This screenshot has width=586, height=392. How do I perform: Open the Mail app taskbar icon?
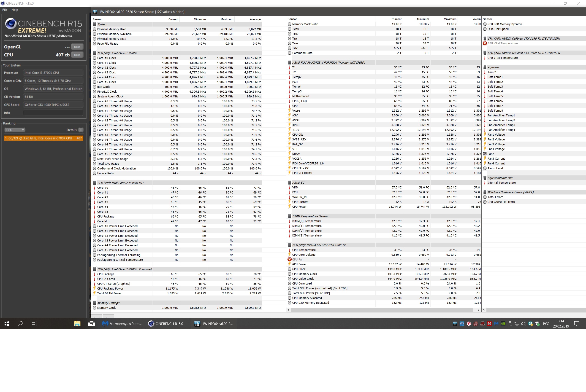(91, 323)
